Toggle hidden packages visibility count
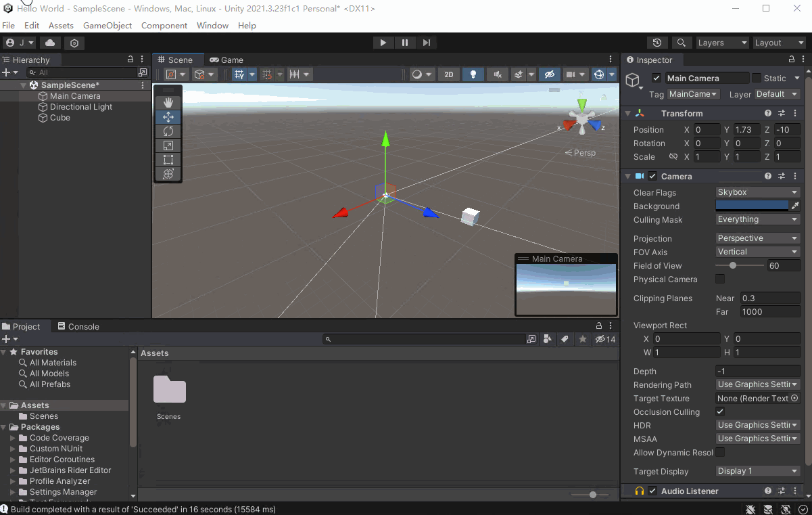The image size is (812, 515). 605,339
